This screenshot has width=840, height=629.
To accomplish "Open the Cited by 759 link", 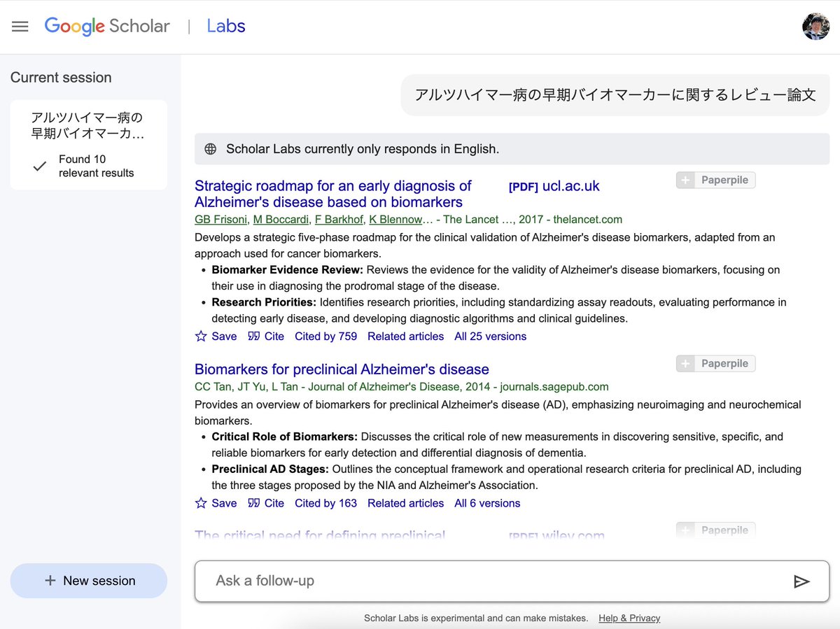I will pyautogui.click(x=325, y=337).
